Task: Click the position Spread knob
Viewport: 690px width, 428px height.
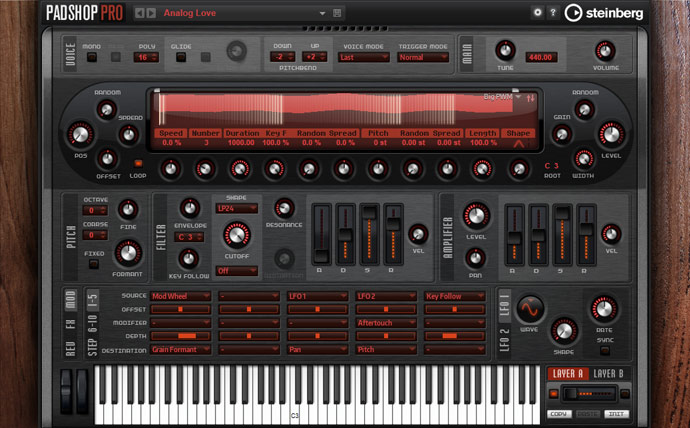Action: tap(128, 134)
